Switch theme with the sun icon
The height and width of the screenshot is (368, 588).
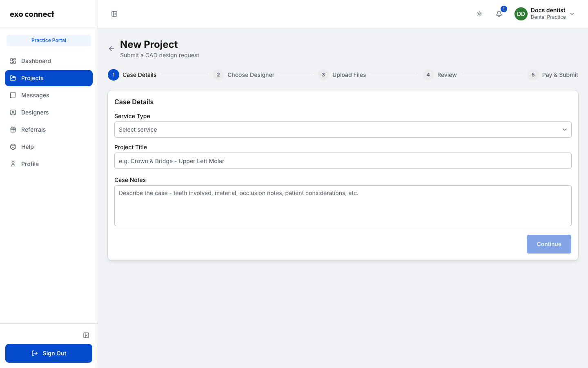479,14
